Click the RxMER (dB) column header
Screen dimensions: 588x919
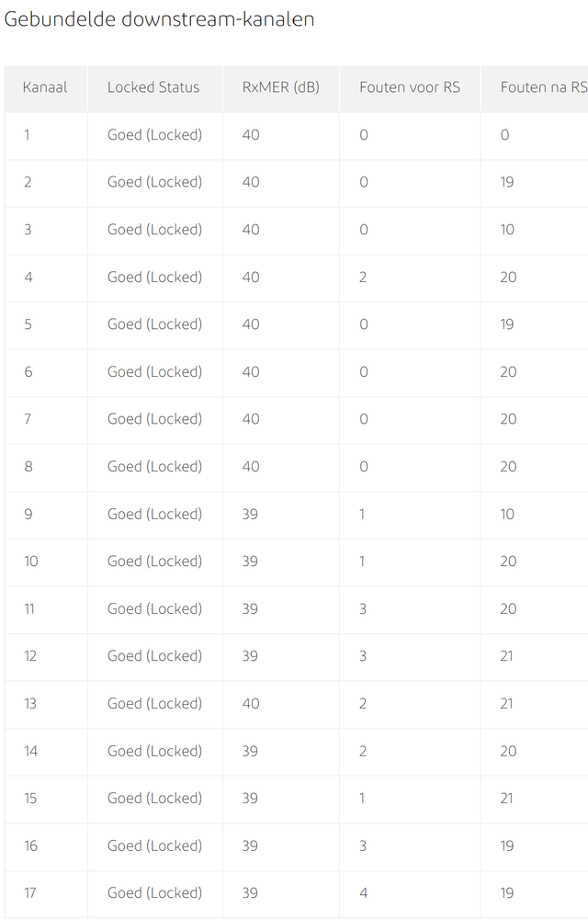tap(281, 87)
